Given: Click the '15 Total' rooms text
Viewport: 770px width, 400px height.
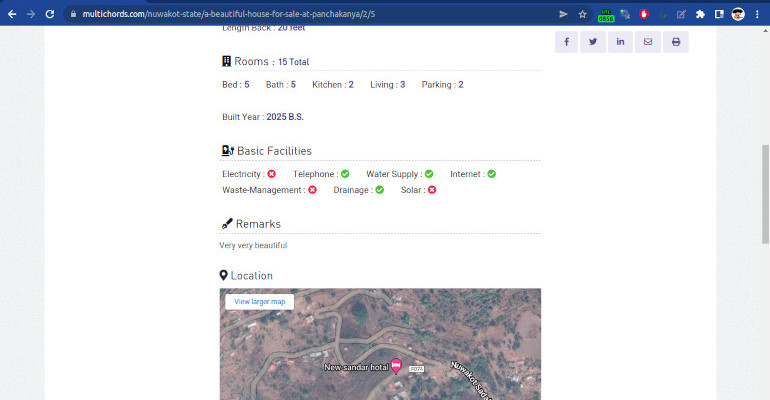Looking at the screenshot, I should point(294,62).
